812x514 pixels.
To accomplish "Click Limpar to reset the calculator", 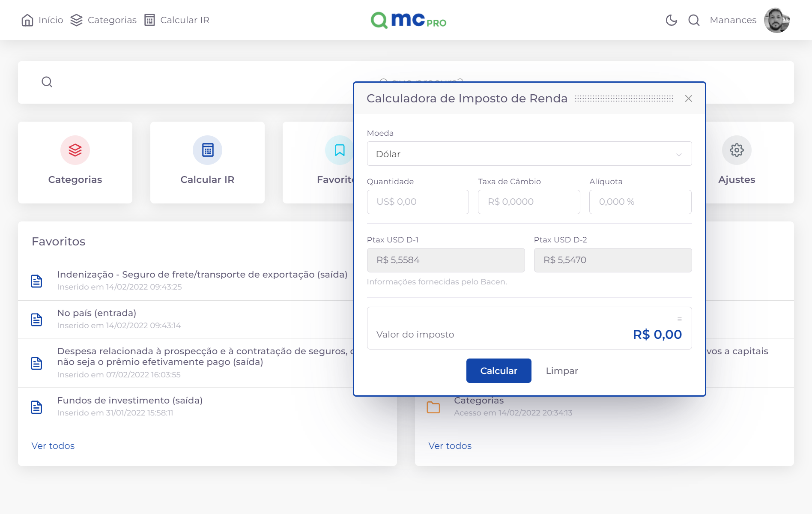I will click(561, 371).
